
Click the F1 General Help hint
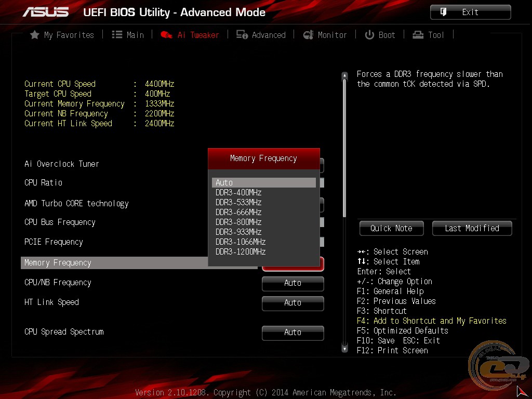tap(390, 291)
